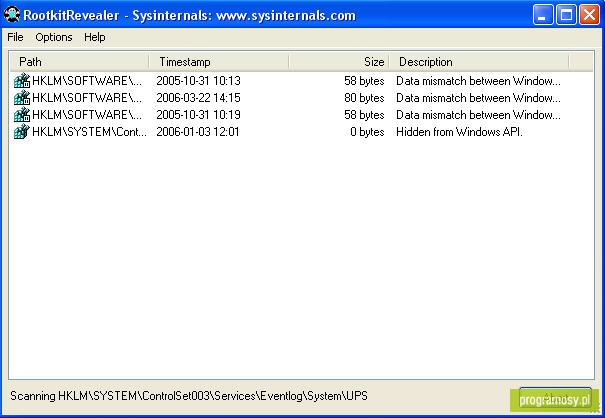Select the Hidden from Windows API description
Image resolution: width=605 pixels, height=418 pixels.
[459, 132]
